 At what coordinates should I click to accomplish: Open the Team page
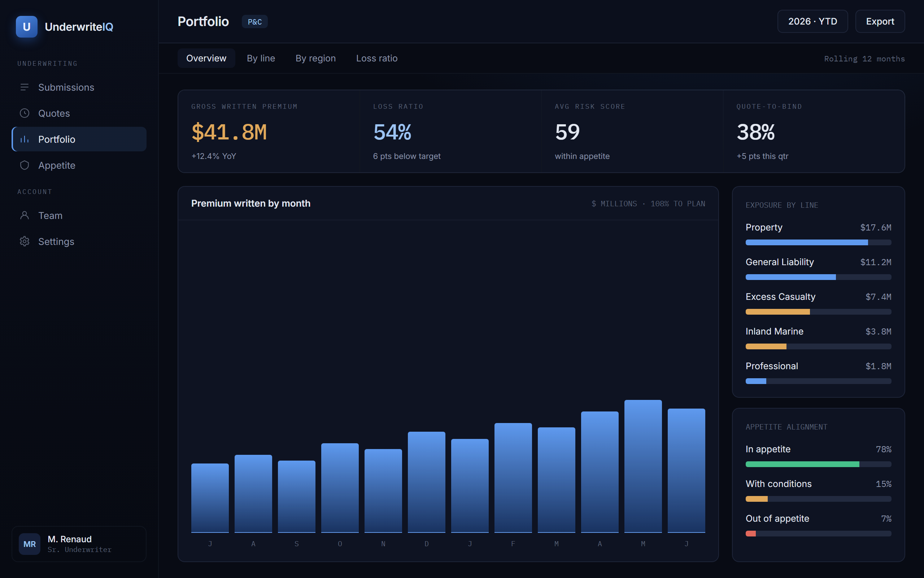(79, 216)
